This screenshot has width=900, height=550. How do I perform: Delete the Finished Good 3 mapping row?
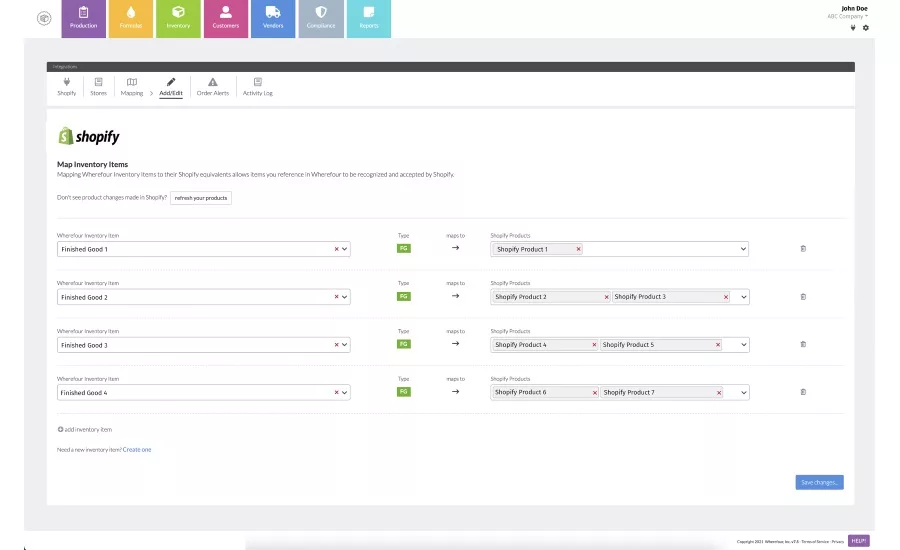[803, 344]
